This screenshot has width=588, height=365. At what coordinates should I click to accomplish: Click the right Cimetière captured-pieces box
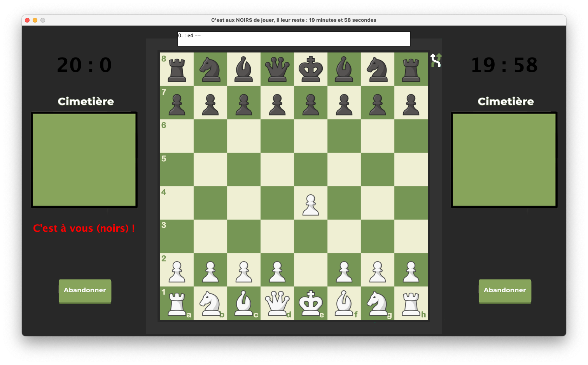(x=504, y=160)
